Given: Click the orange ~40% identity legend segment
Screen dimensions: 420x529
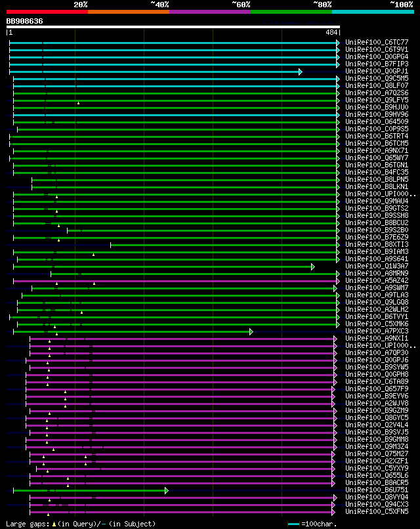Looking at the screenshot, I should pyautogui.click(x=129, y=12).
